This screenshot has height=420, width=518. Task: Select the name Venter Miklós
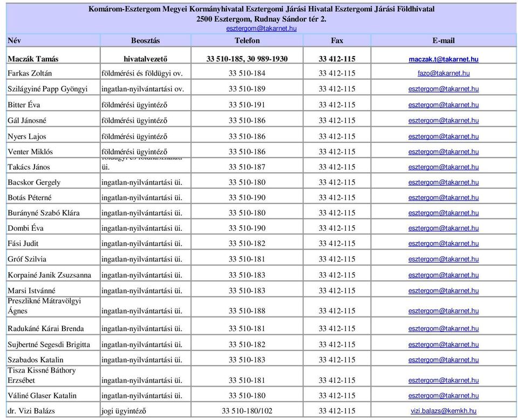pyautogui.click(x=30, y=152)
